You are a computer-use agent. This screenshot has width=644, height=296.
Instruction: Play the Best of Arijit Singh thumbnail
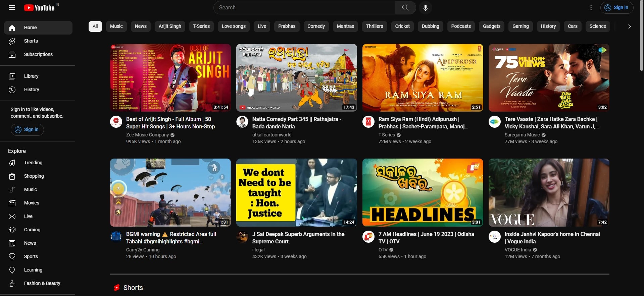[x=170, y=78]
